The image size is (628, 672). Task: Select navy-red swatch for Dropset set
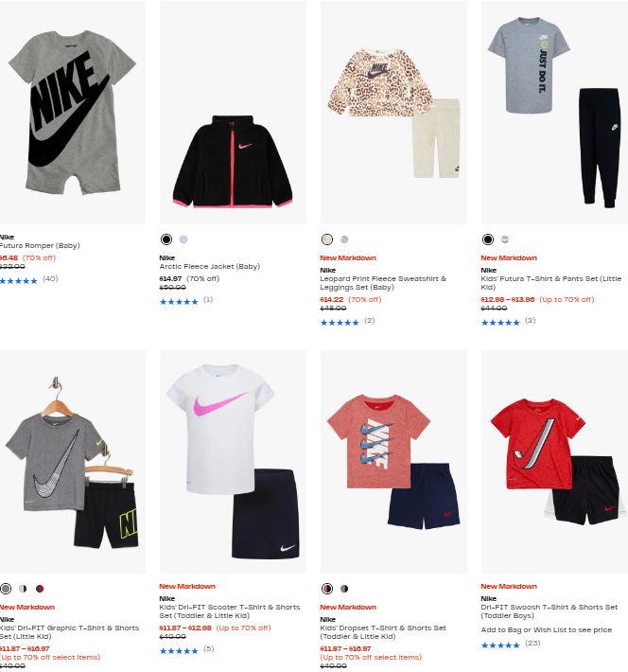pyautogui.click(x=327, y=589)
